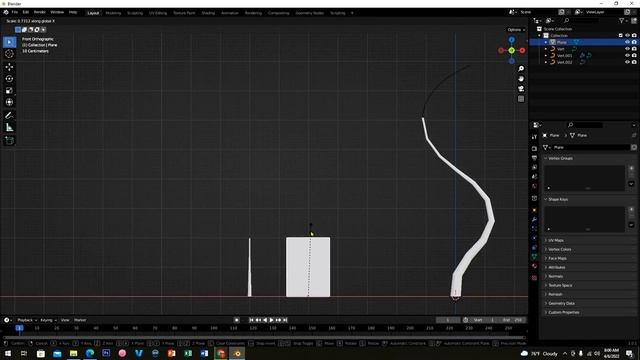Select the Transform tool

pyautogui.click(x=9, y=102)
